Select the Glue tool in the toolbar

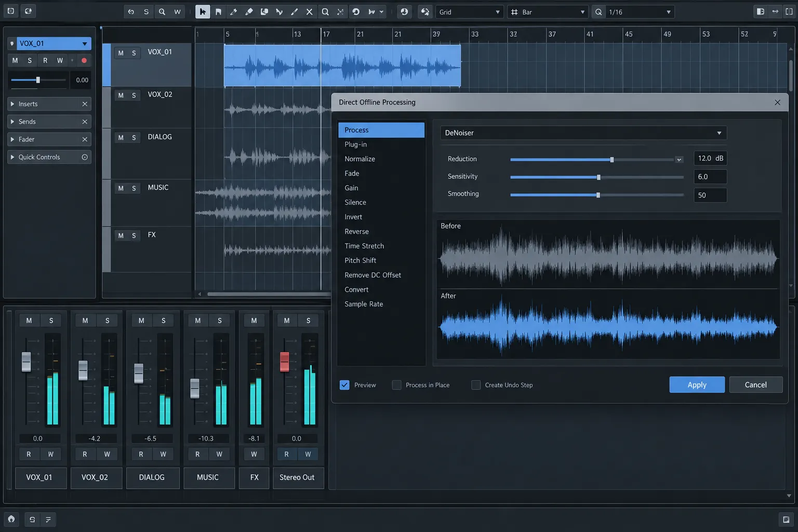[x=264, y=11]
